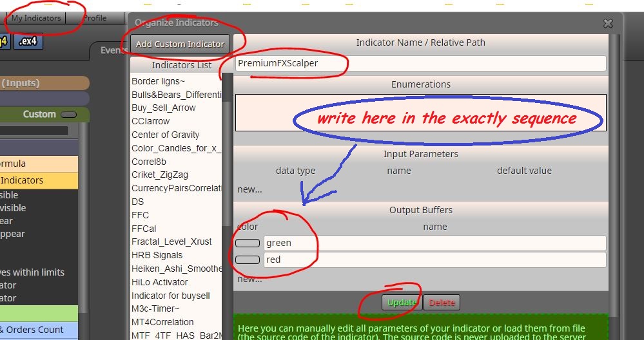Switch to the Profile tab

tap(95, 18)
